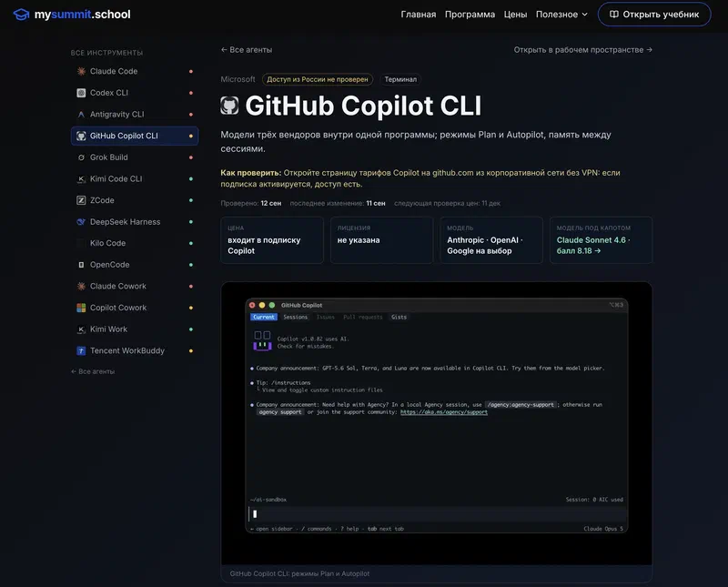Viewport: 728px width, 587px height.
Task: Click the large GitHub logo beside title
Action: (x=229, y=106)
